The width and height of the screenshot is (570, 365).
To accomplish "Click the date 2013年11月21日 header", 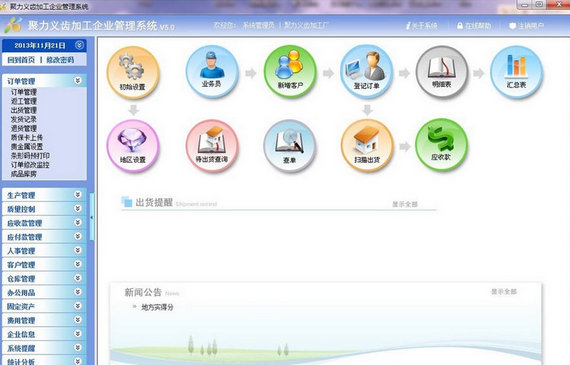I will tap(40, 45).
